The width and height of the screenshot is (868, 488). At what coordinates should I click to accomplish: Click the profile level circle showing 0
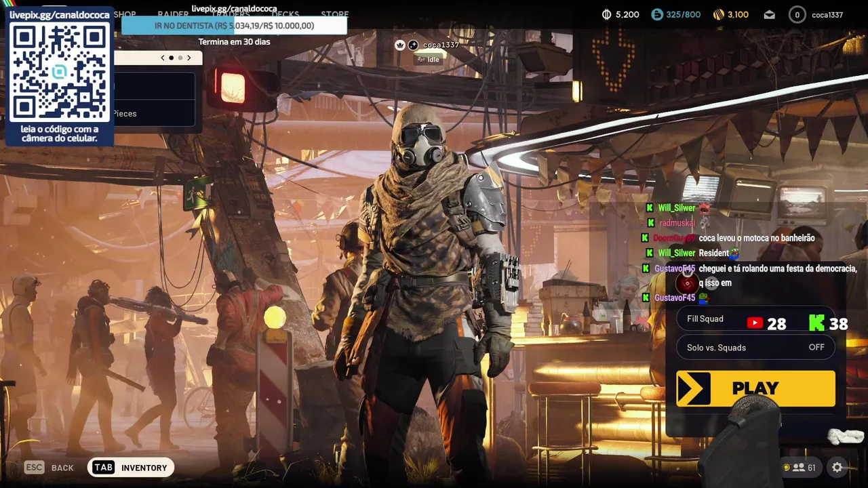pyautogui.click(x=797, y=14)
